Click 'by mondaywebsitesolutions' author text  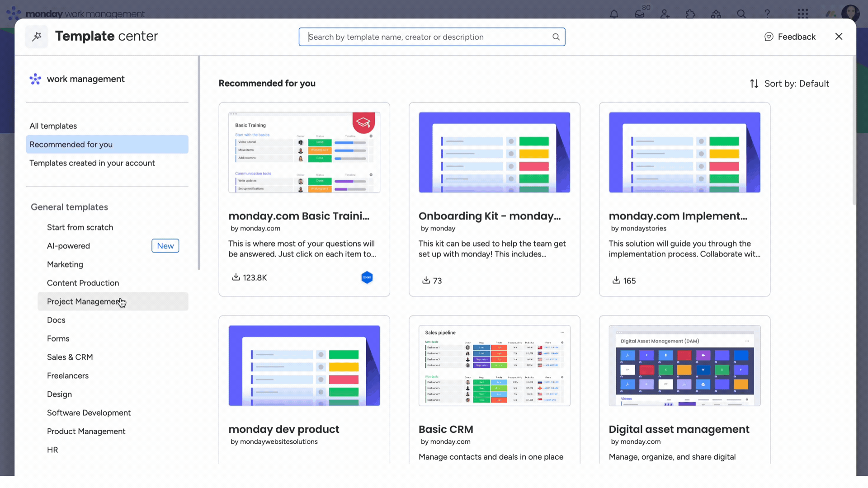coord(274,442)
